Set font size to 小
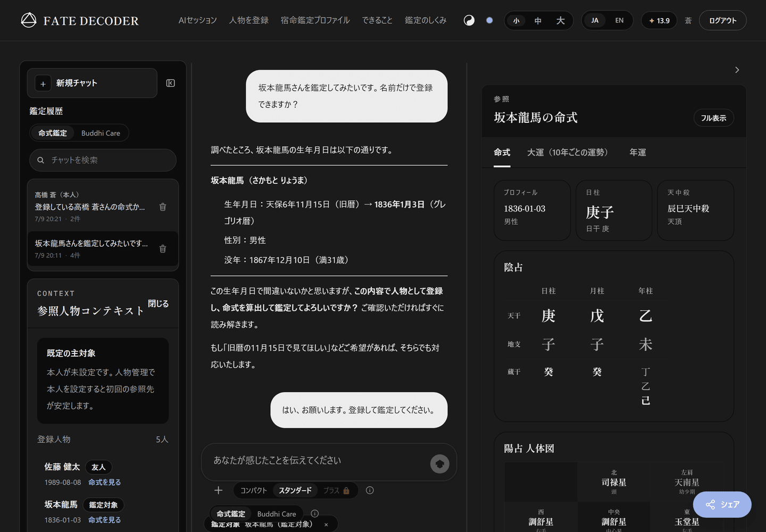 click(x=516, y=21)
